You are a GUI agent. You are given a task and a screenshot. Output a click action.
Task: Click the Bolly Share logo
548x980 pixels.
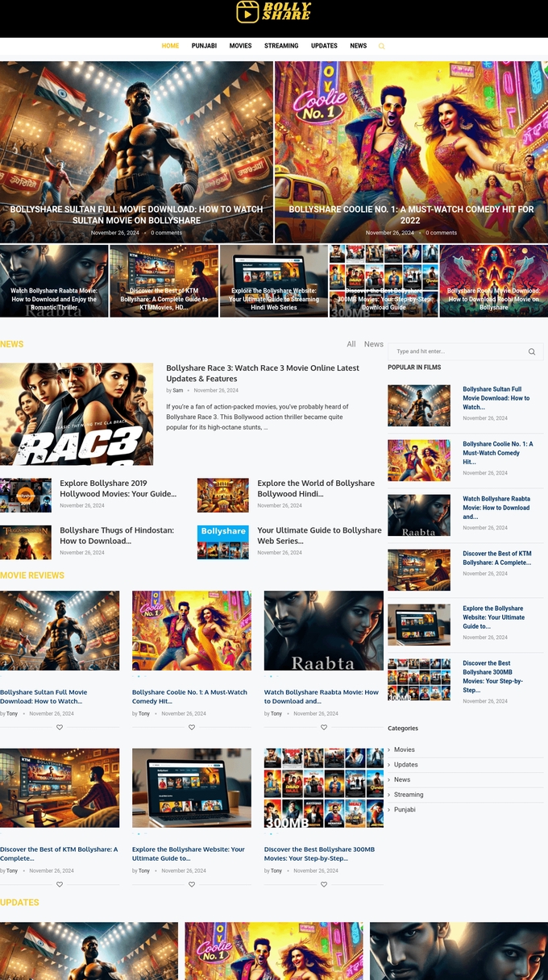pyautogui.click(x=274, y=11)
